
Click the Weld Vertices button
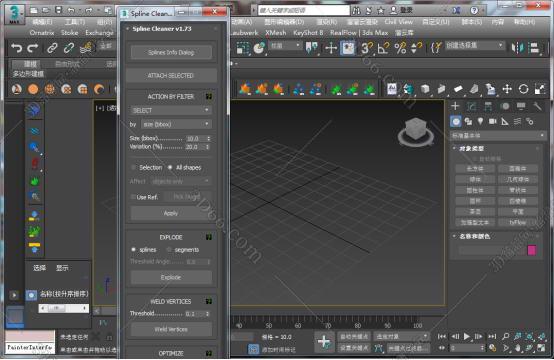click(x=171, y=329)
